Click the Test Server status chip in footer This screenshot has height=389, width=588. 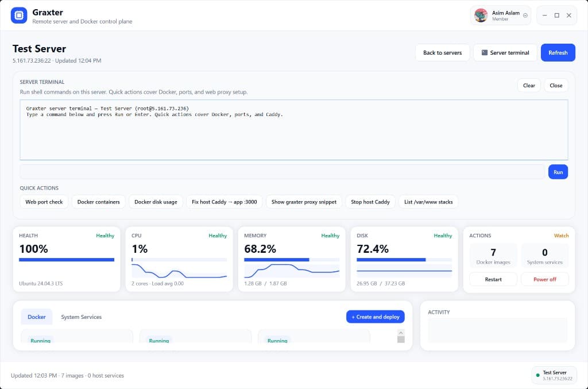click(x=554, y=375)
